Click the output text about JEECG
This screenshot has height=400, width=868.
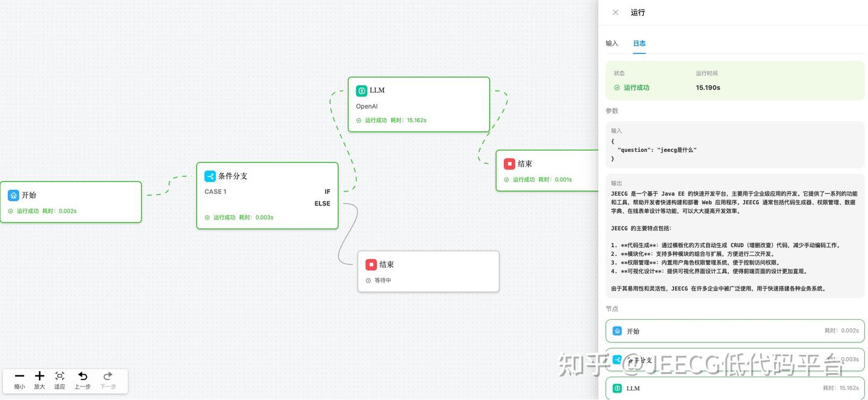734,241
